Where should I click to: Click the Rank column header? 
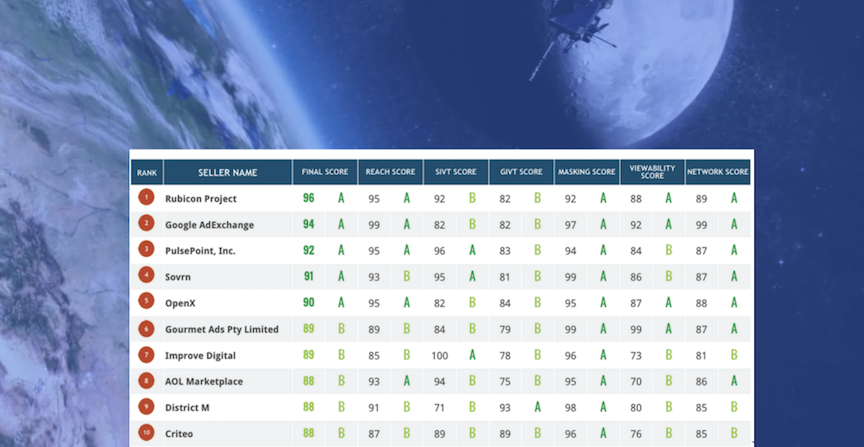(x=147, y=173)
